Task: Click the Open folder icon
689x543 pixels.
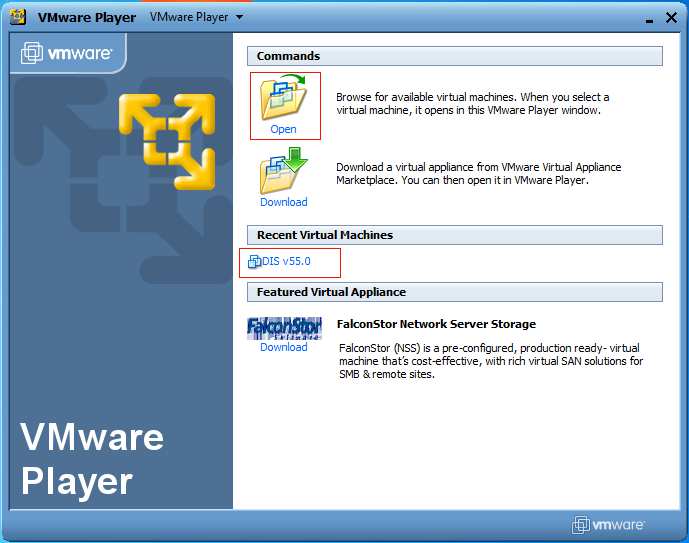Action: (x=283, y=98)
